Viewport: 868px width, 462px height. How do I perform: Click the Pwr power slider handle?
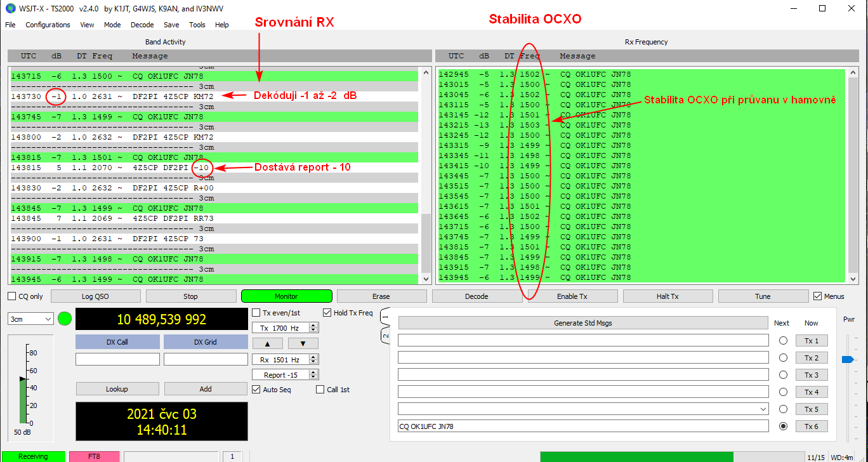pos(848,360)
